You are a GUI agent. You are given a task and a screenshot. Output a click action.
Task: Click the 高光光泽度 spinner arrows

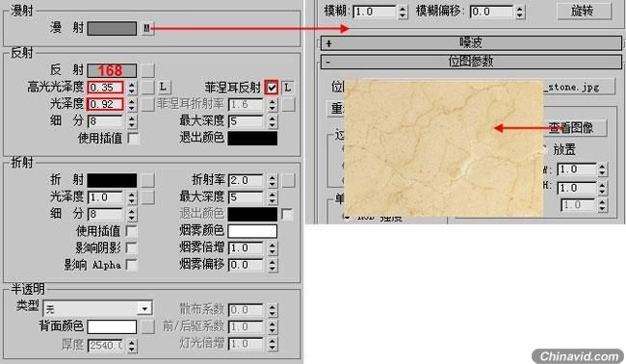[132, 88]
